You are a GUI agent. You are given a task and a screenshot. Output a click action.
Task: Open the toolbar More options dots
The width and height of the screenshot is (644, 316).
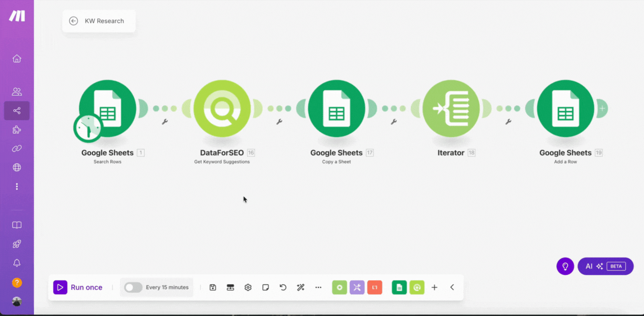[318, 287]
